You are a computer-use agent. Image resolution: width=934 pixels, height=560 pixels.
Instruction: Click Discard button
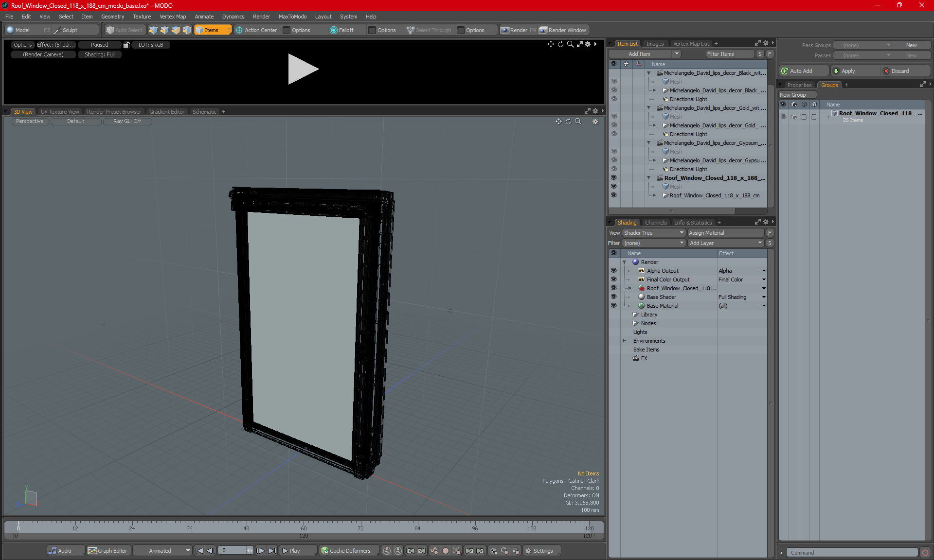(906, 71)
